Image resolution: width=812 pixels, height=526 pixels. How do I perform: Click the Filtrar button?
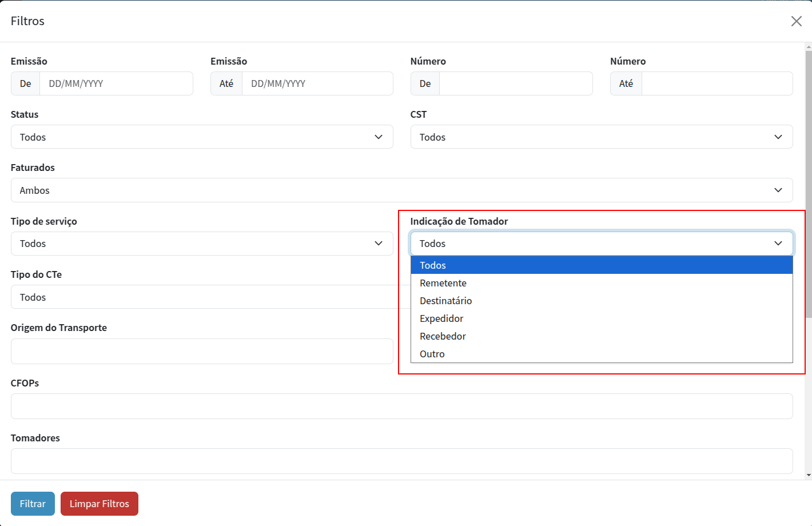click(33, 504)
